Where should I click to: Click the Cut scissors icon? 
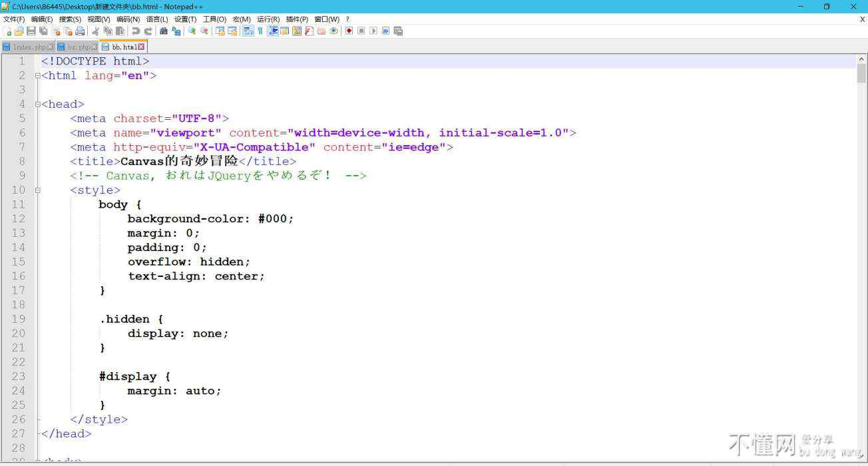tap(95, 31)
